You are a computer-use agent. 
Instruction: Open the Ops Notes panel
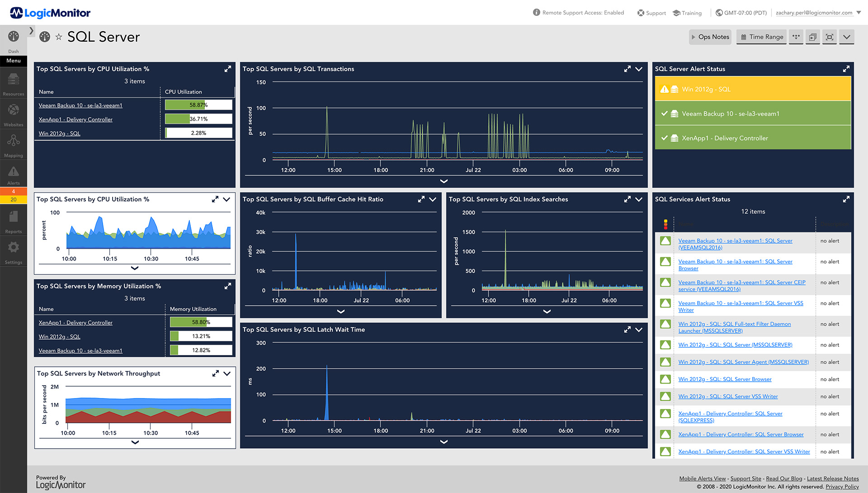[710, 37]
